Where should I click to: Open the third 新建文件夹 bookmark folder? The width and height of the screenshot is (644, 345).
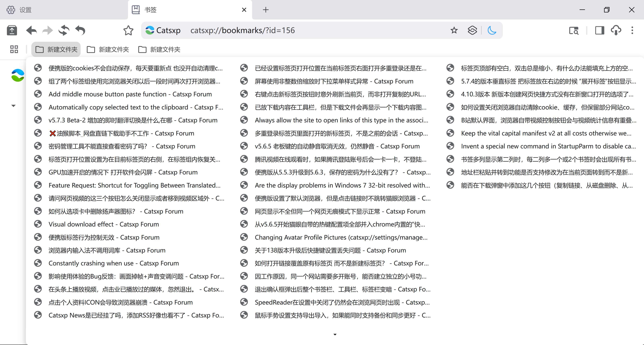(159, 49)
